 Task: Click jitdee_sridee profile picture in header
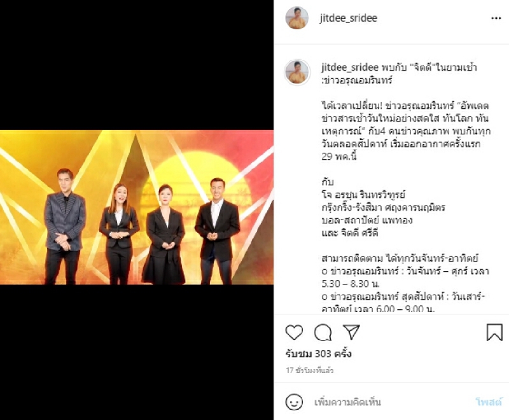296,18
